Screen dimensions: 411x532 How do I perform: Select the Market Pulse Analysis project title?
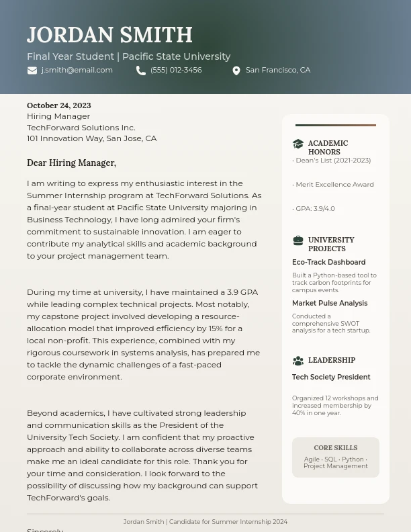330,303
